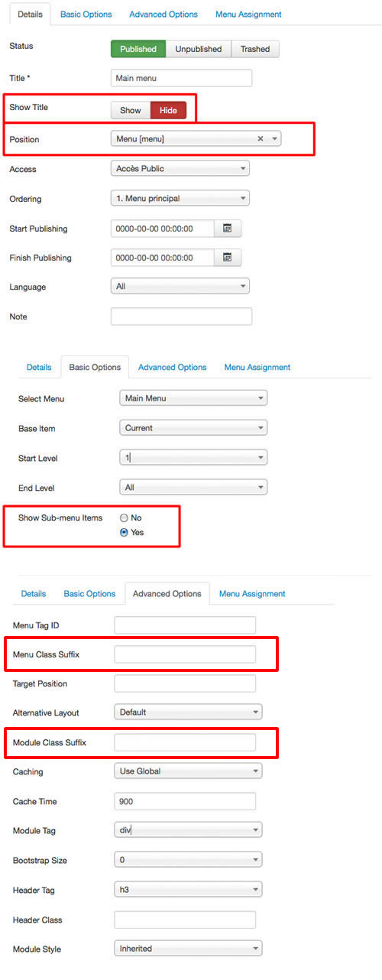Open the Header Tag dropdown
Viewport: 382px width, 980px height.
(x=188, y=889)
